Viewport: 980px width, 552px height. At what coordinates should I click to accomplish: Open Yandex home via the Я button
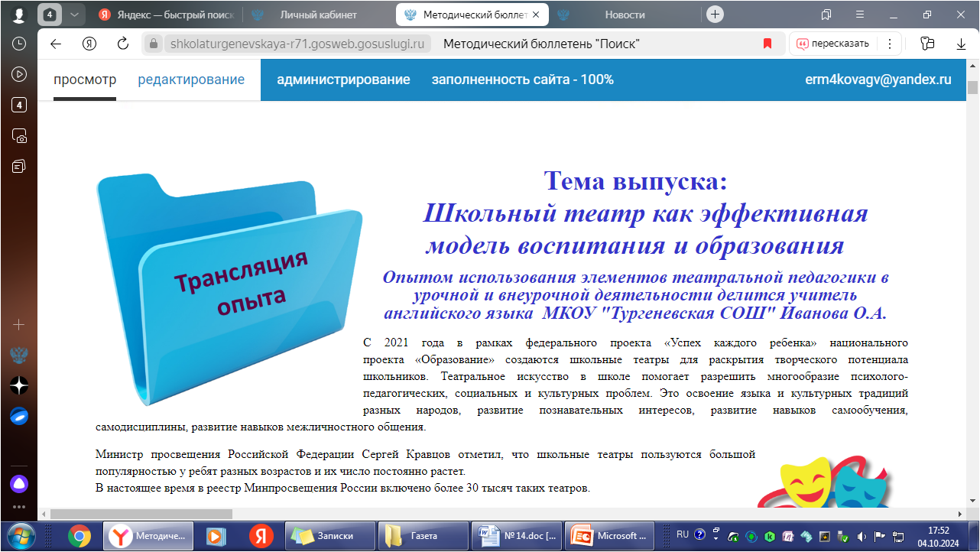coord(89,44)
